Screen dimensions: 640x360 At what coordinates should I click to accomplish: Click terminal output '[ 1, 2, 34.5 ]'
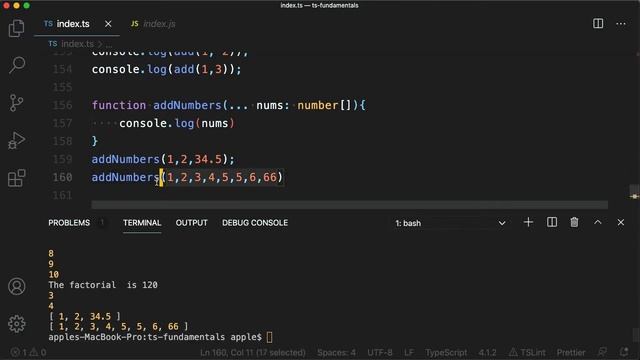pyautogui.click(x=84, y=316)
